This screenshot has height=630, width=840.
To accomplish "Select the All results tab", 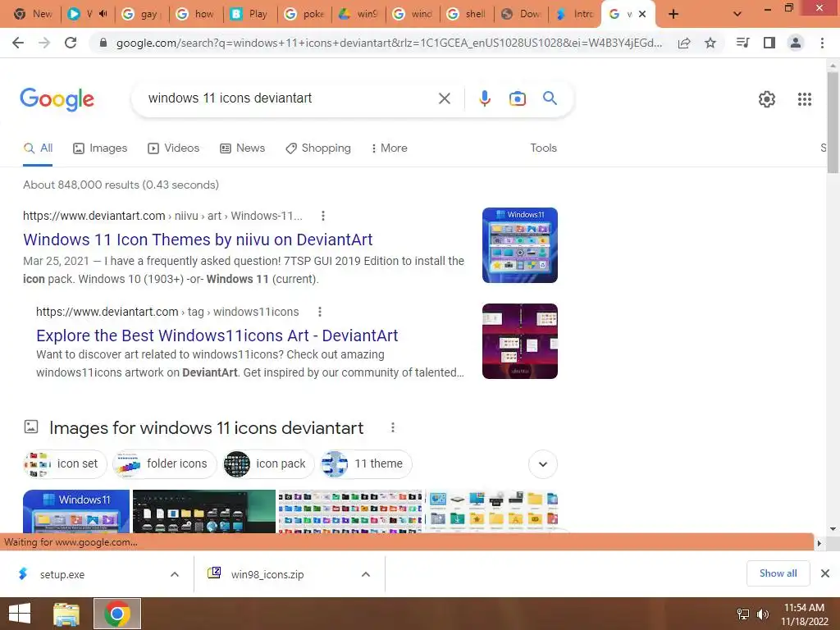I will (38, 148).
